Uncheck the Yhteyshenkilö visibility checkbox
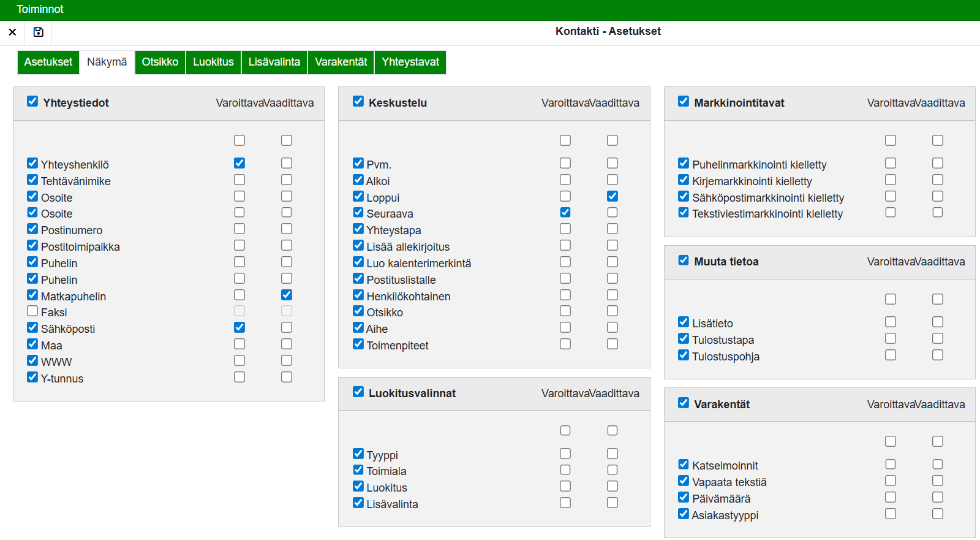 point(32,163)
